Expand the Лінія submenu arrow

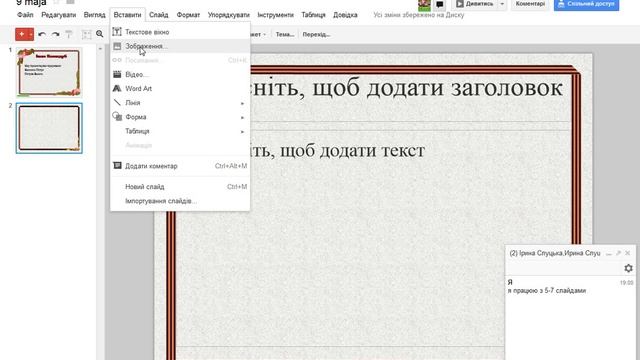click(x=242, y=103)
